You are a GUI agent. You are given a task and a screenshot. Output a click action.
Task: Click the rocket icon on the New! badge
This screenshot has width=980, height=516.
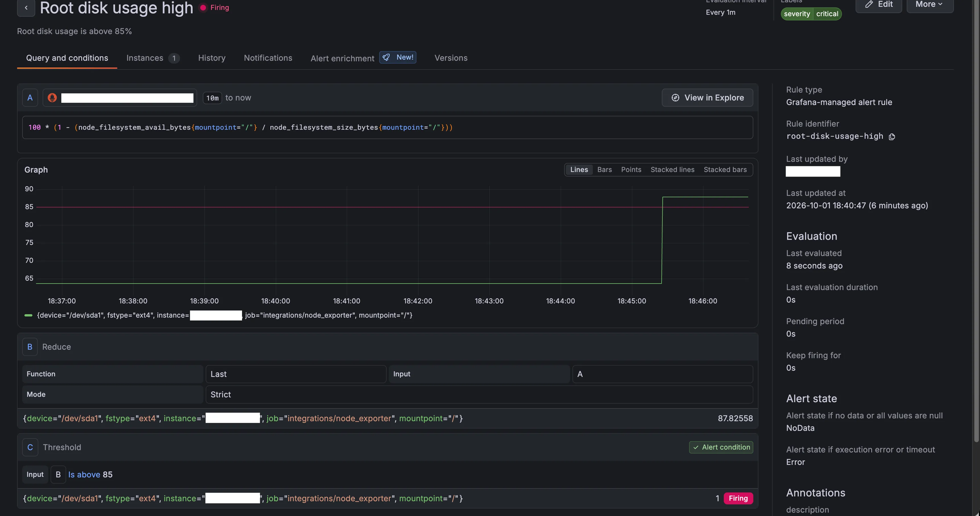pyautogui.click(x=386, y=57)
